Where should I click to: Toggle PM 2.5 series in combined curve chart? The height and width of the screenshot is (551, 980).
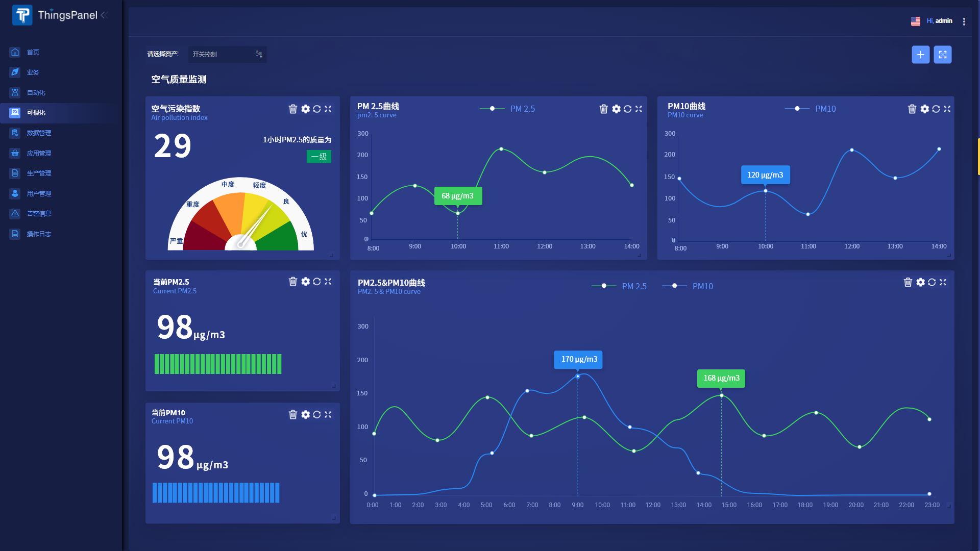[x=619, y=286]
